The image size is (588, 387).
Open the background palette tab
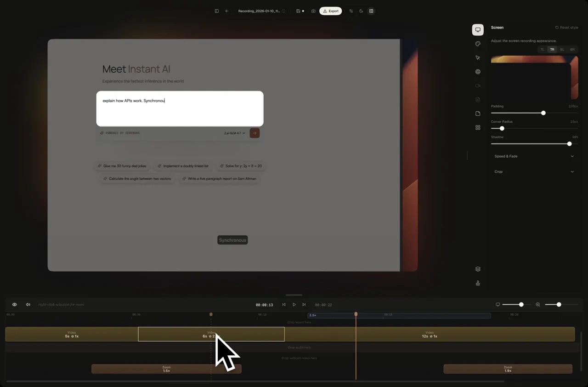point(478,44)
